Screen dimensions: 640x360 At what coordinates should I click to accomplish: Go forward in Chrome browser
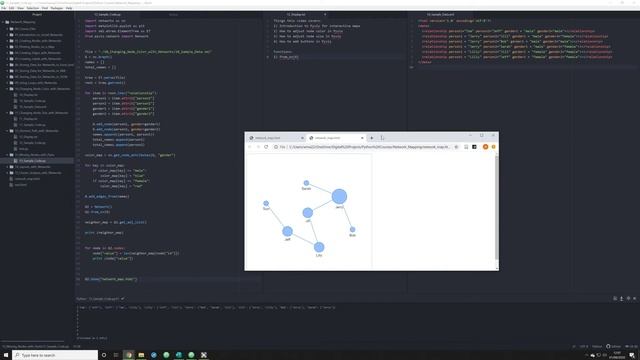258,147
